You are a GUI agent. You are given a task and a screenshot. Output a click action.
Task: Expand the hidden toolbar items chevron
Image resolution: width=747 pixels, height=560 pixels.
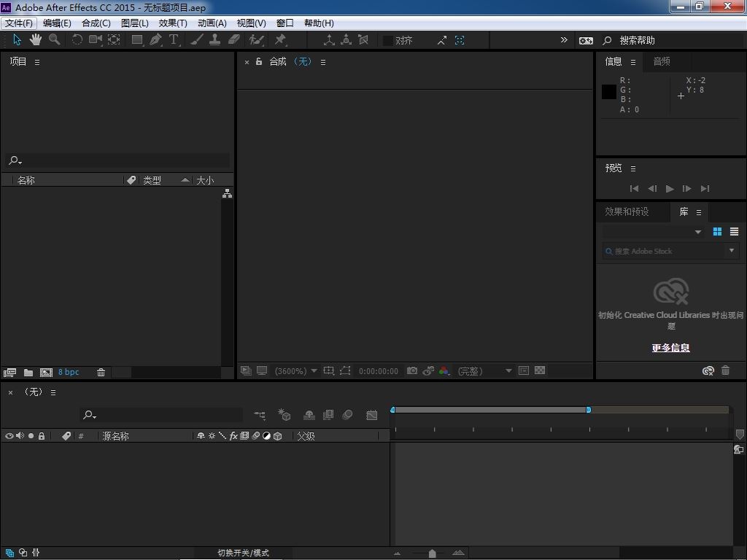564,40
